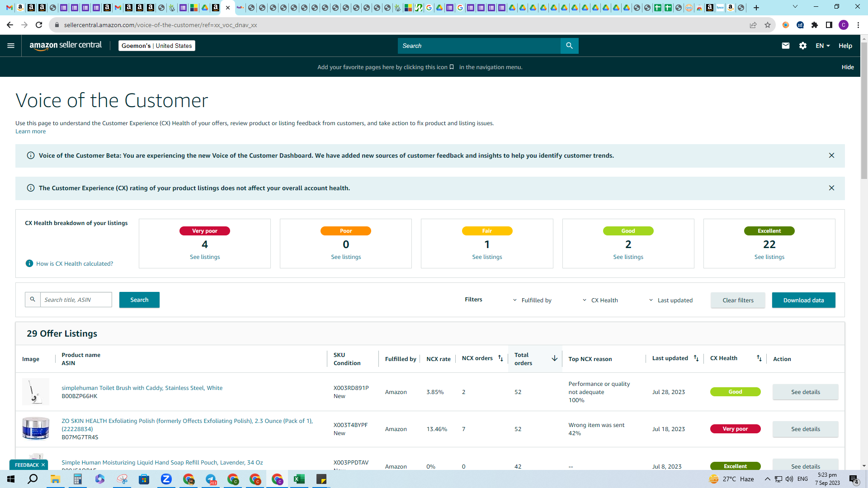Hide the favorites bar
This screenshot has width=868, height=488.
tap(848, 67)
